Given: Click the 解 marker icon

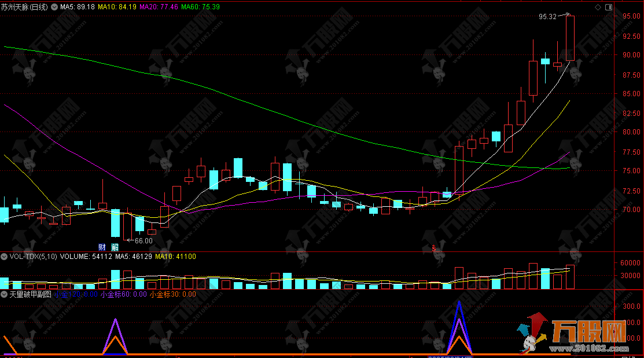Looking at the screenshot, I should point(115,247).
